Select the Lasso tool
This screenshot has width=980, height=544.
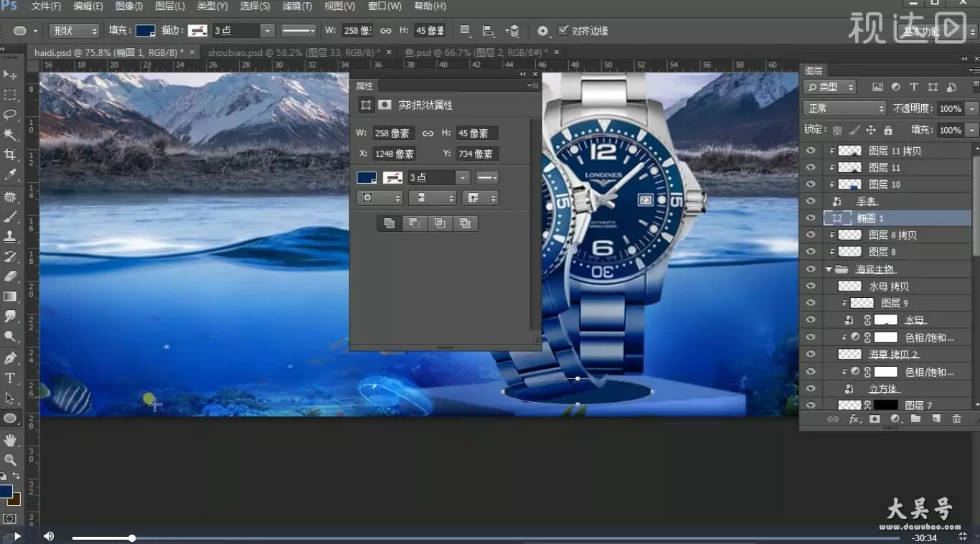click(10, 115)
